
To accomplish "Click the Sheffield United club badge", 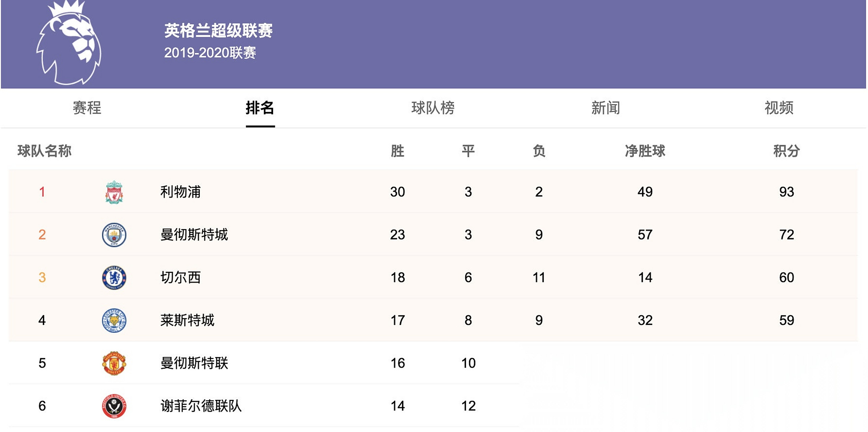I will [x=114, y=406].
